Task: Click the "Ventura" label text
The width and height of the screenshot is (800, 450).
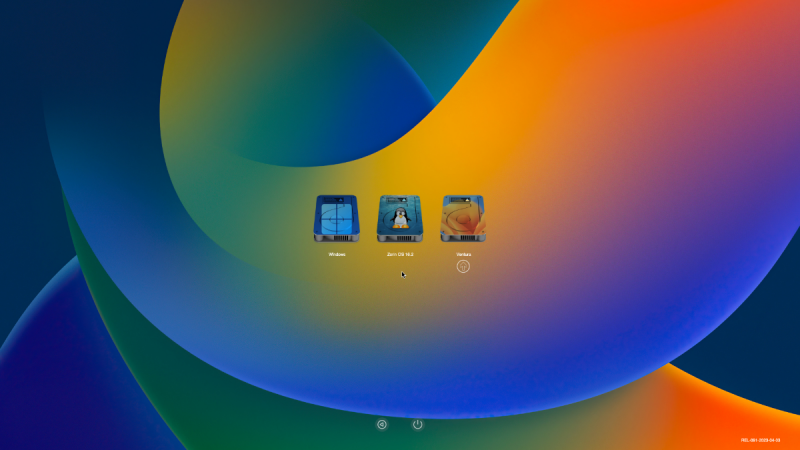Action: tap(463, 255)
